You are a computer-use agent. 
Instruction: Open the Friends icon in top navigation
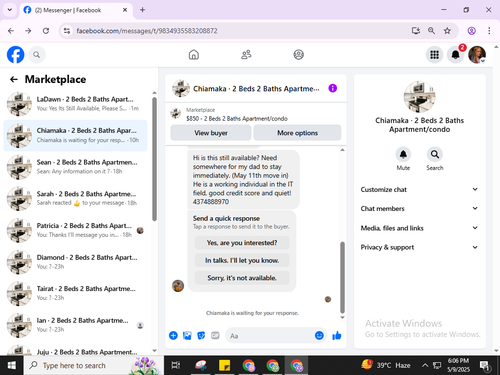[246, 55]
